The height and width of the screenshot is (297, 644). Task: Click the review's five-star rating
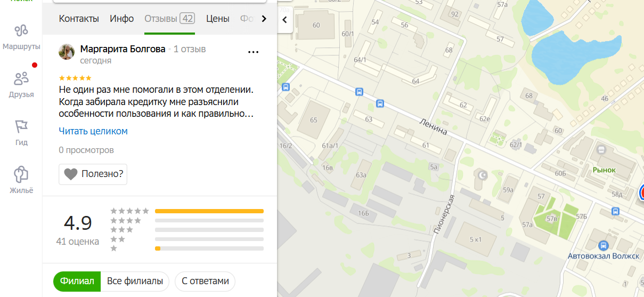75,78
